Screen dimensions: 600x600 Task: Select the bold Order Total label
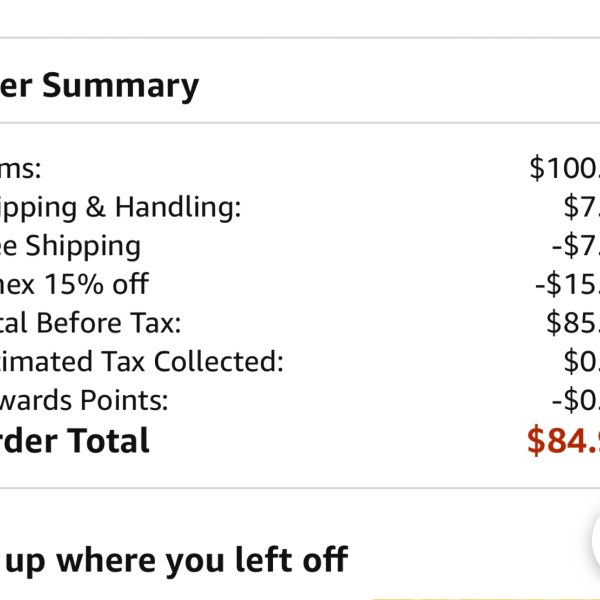[x=74, y=440]
